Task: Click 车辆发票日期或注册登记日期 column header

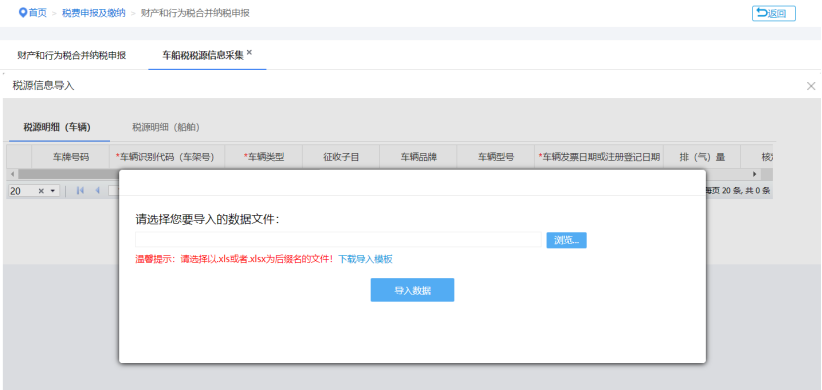Action: (599, 157)
